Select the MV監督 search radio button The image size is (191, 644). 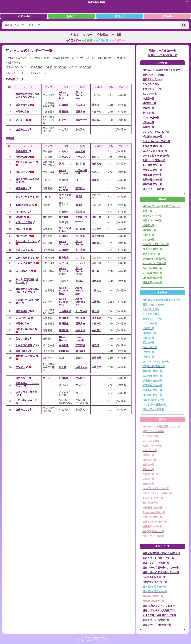110,35
